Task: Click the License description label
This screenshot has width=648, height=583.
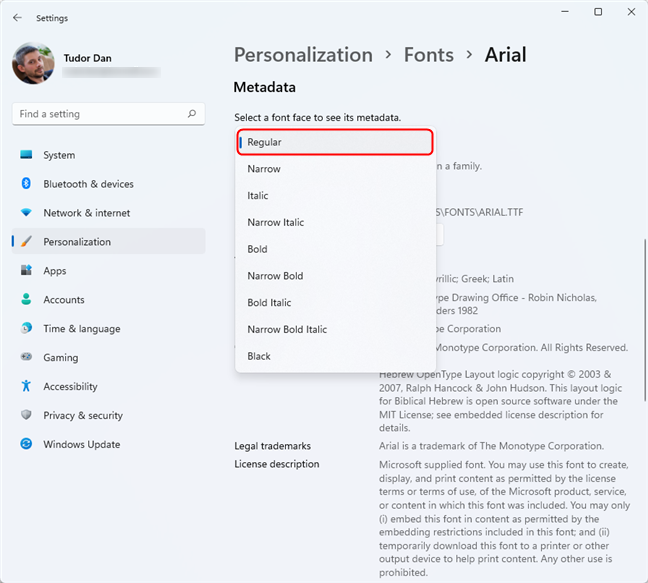Action: pos(276,464)
